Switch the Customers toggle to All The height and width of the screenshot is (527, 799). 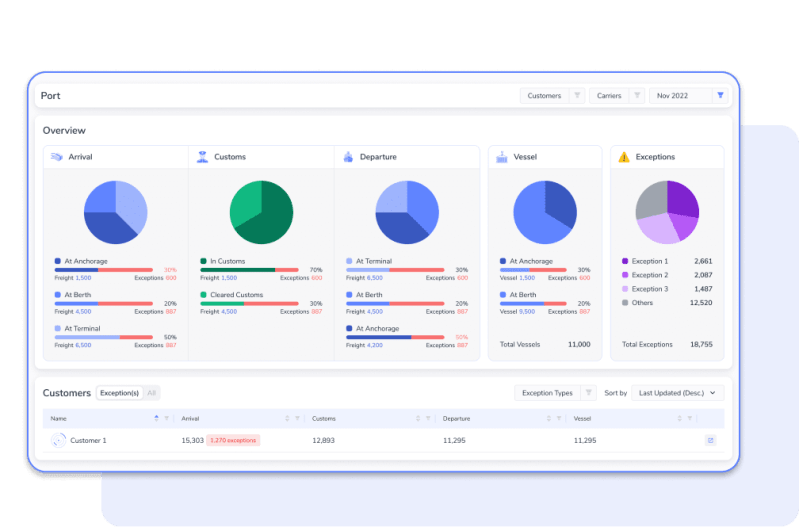pyautogui.click(x=151, y=393)
